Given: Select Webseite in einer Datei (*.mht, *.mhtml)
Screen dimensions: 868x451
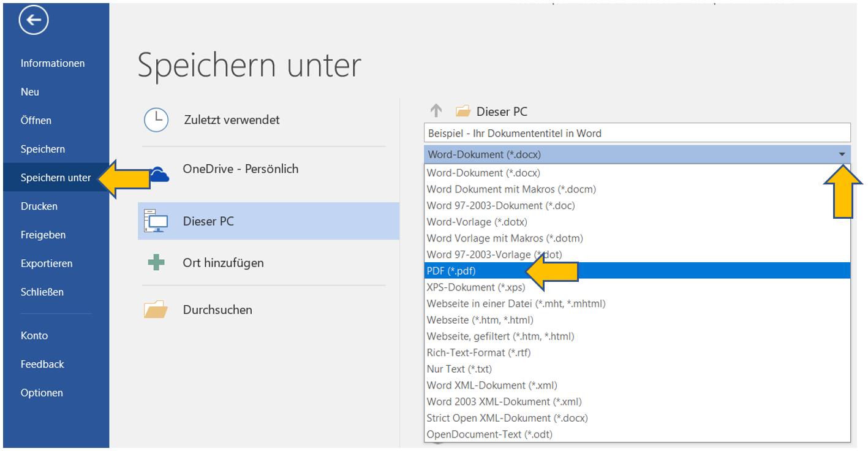Looking at the screenshot, I should click(x=637, y=303).
